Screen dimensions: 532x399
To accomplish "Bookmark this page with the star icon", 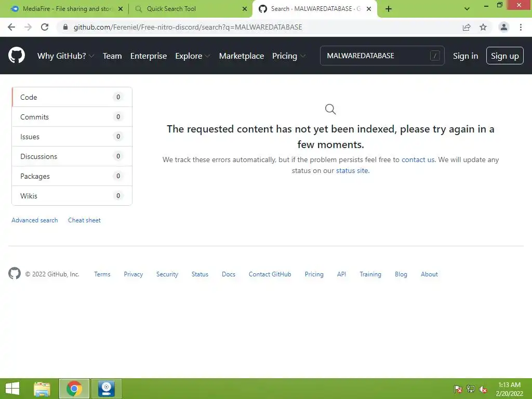I will (483, 27).
